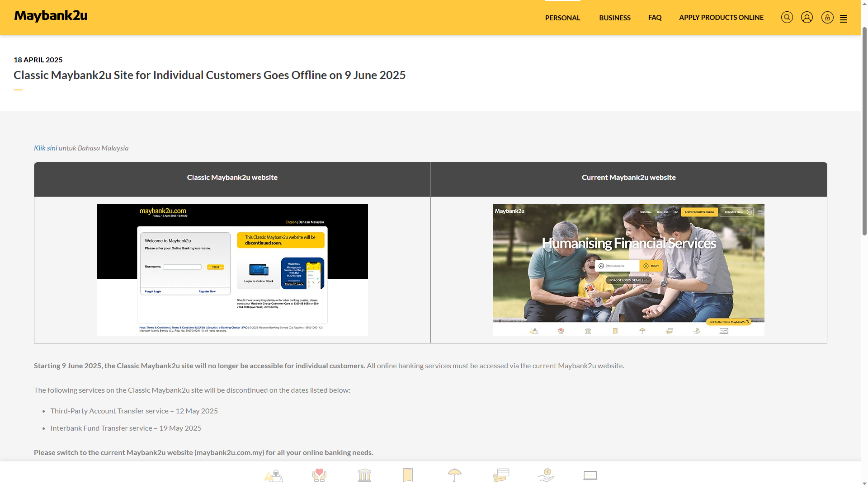Click the credit cards icon
This screenshot has width=868, height=488.
501,475
